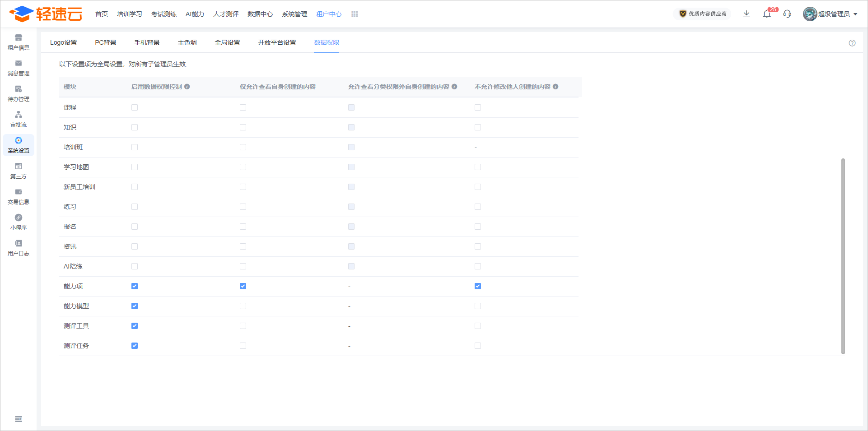Open notifications via the bell icon
868x431 pixels.
point(766,14)
